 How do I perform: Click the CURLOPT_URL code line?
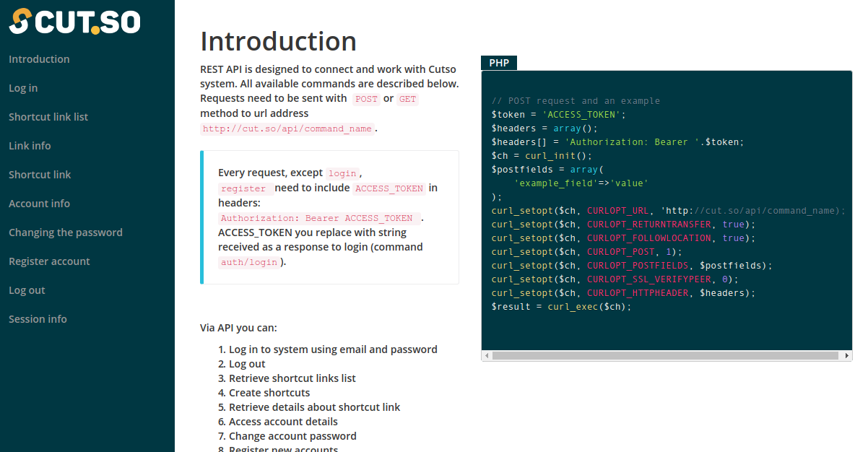[x=668, y=211]
